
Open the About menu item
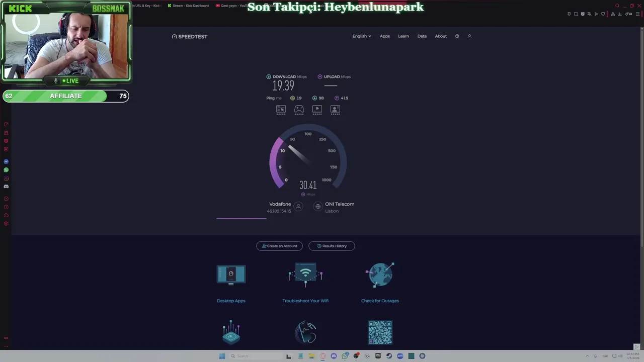coord(441,36)
